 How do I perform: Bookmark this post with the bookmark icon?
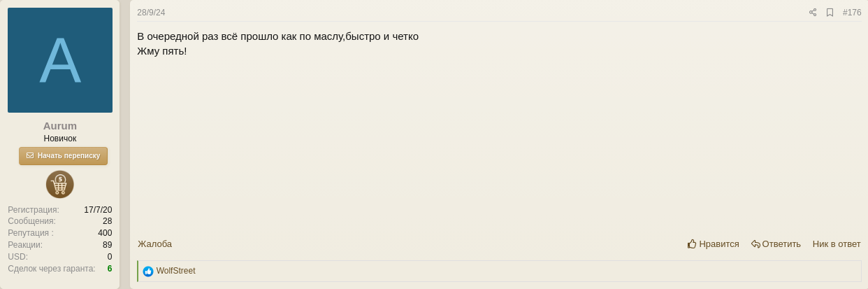[830, 13]
